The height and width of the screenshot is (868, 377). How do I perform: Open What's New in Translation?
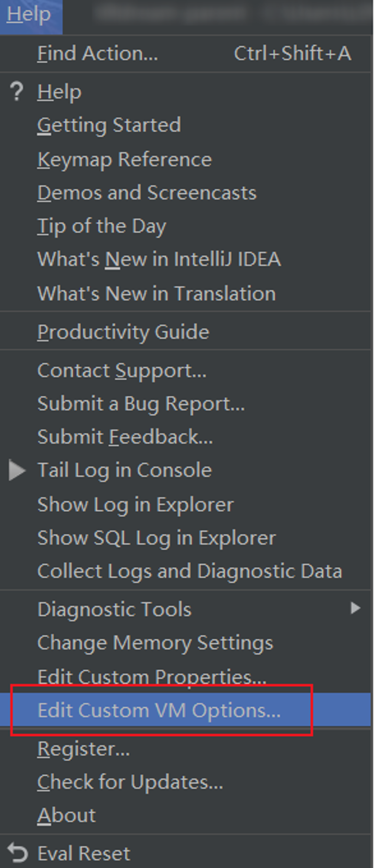[186, 293]
